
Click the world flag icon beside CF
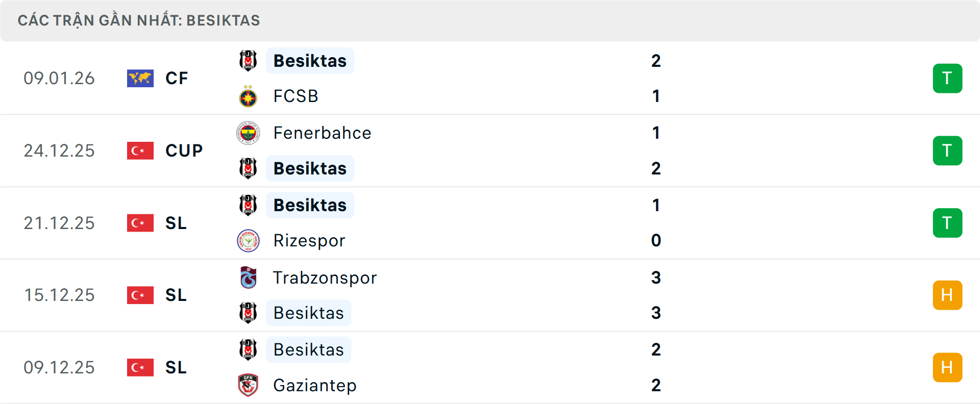pyautogui.click(x=140, y=78)
